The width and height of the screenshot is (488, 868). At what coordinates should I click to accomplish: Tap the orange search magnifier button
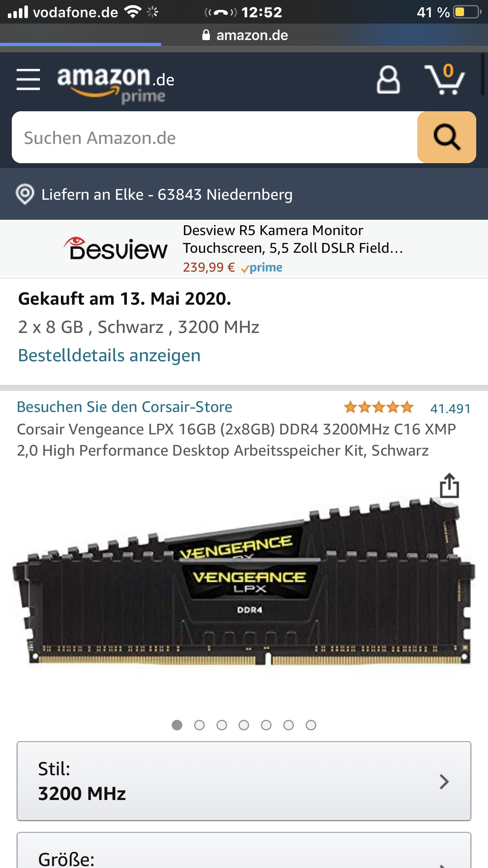pyautogui.click(x=446, y=137)
